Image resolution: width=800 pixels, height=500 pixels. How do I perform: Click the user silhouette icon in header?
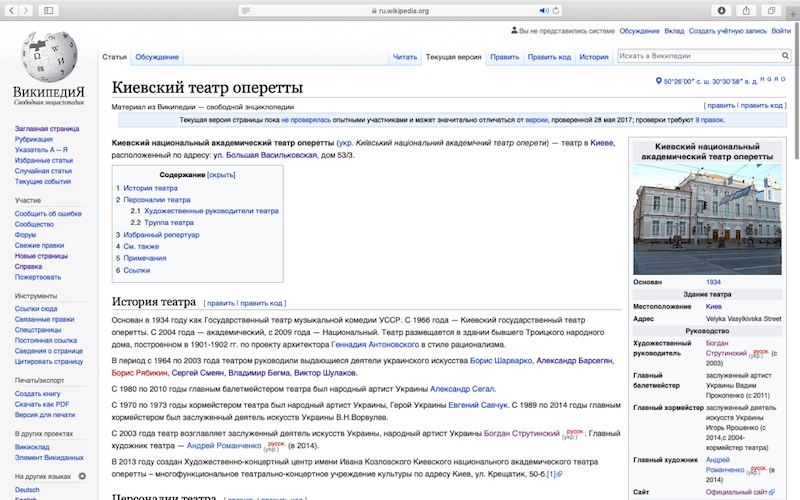coord(514,31)
